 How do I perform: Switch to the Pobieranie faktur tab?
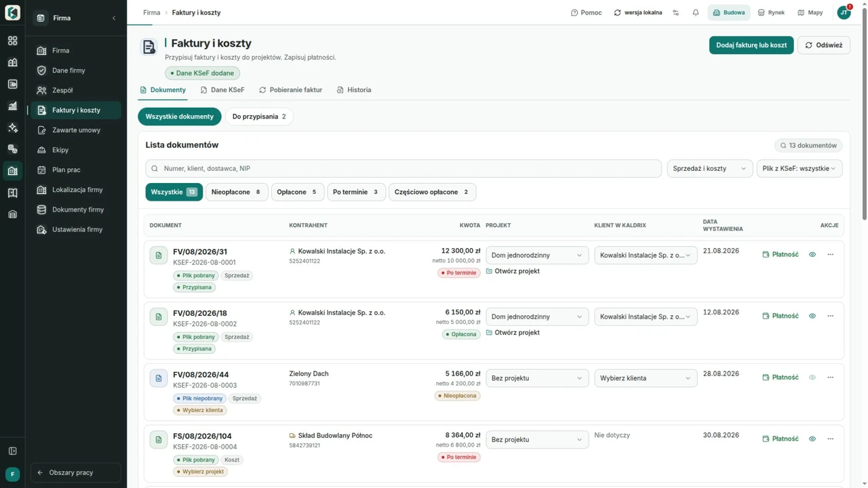pyautogui.click(x=290, y=90)
